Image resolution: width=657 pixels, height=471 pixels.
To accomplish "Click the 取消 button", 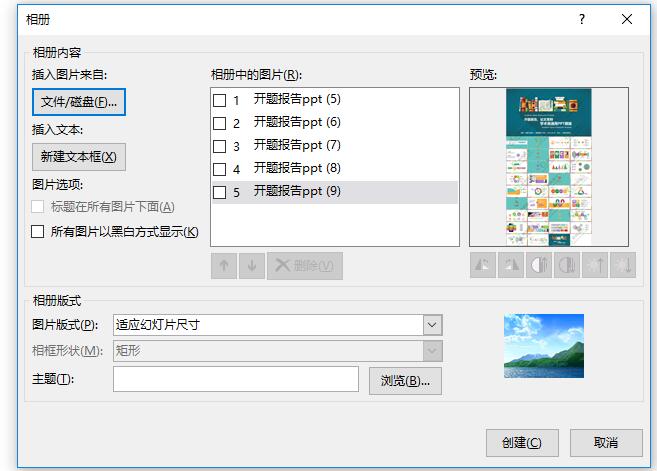I will click(x=606, y=443).
